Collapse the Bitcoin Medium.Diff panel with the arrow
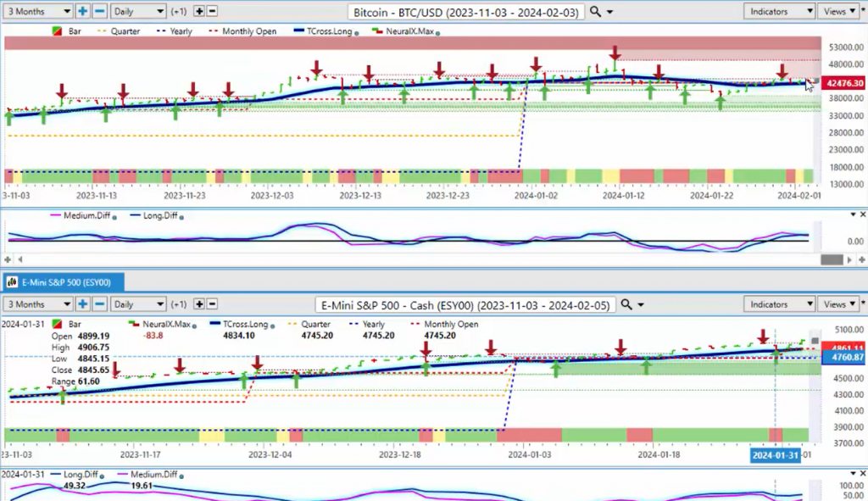This screenshot has height=501, width=868. pos(853,214)
